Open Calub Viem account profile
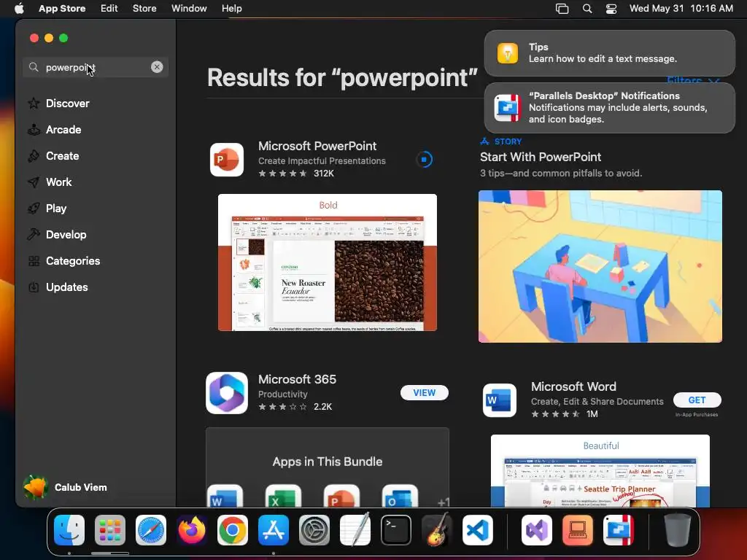This screenshot has width=747, height=560. 65,487
